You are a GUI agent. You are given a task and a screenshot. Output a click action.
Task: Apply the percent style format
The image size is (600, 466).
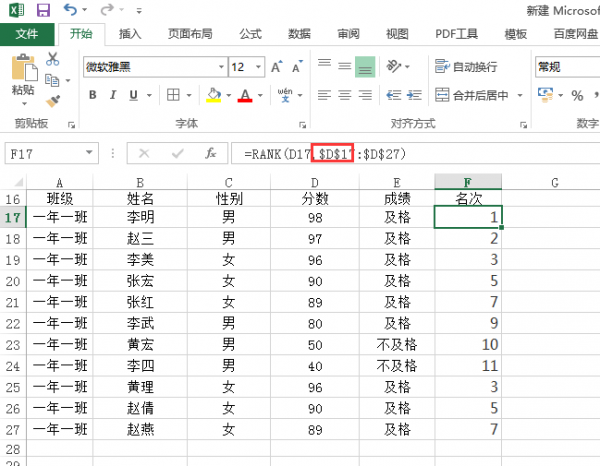pos(577,95)
